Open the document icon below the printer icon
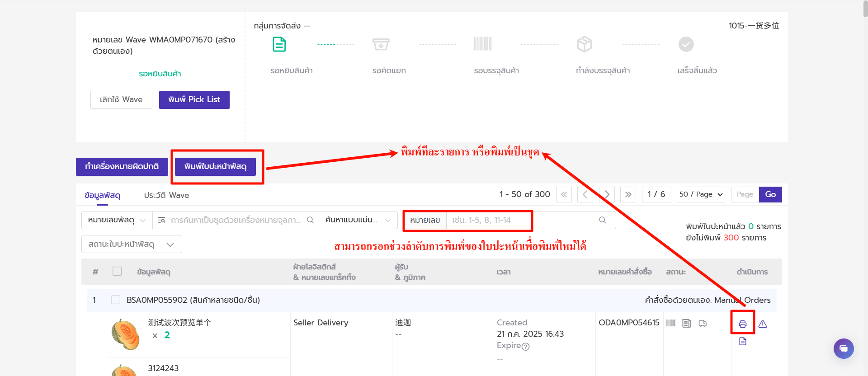 click(742, 341)
